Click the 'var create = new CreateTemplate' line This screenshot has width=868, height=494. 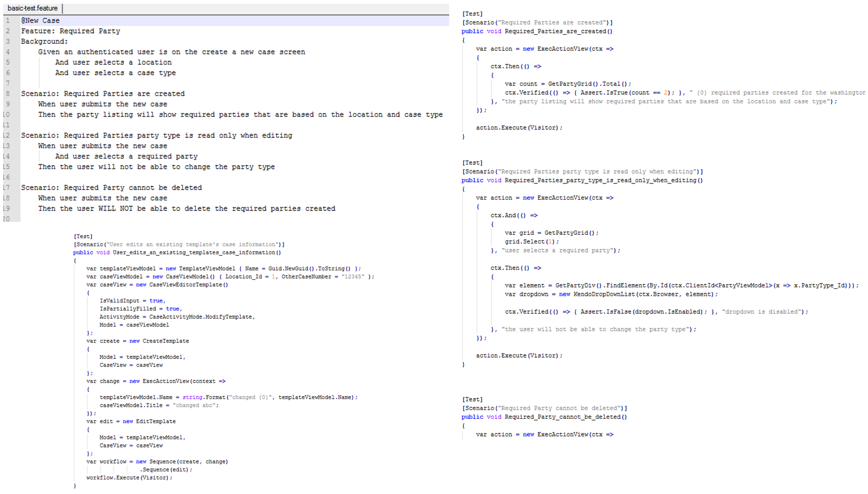[137, 341]
